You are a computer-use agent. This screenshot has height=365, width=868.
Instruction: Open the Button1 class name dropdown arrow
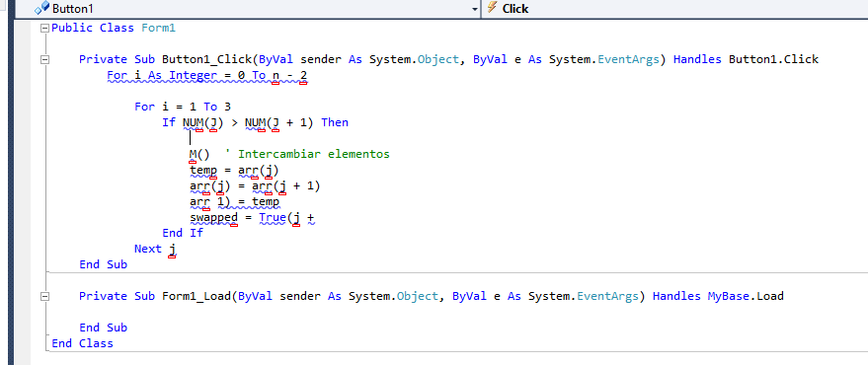(x=474, y=9)
